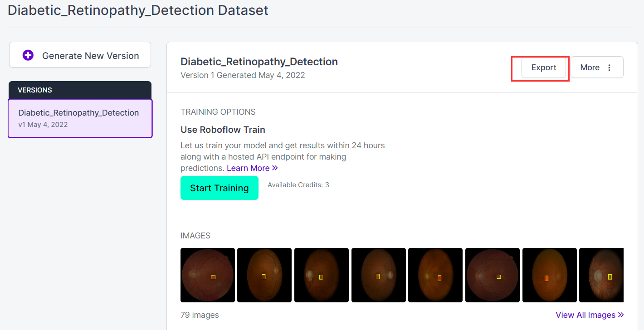This screenshot has height=330, width=644.
Task: Click the Export button
Action: pyautogui.click(x=543, y=68)
